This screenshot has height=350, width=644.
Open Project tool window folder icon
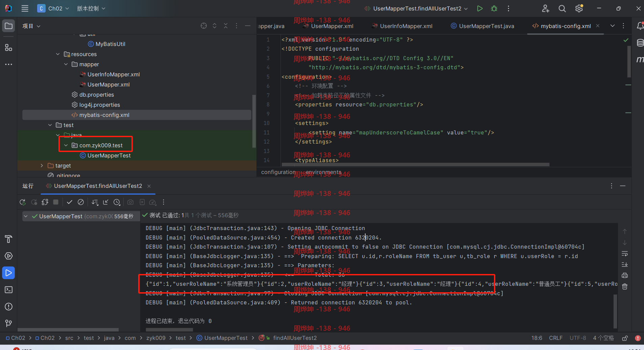9,26
